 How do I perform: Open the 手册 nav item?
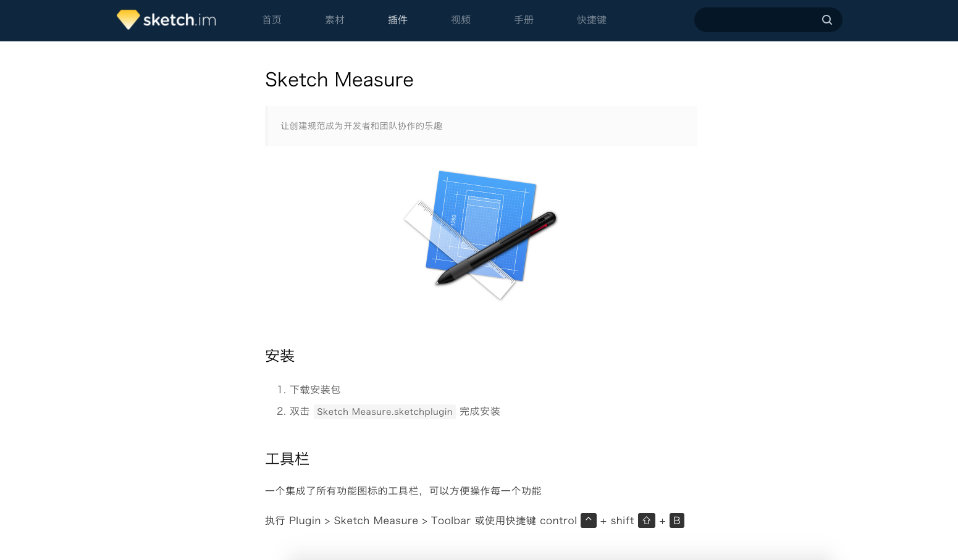click(524, 20)
